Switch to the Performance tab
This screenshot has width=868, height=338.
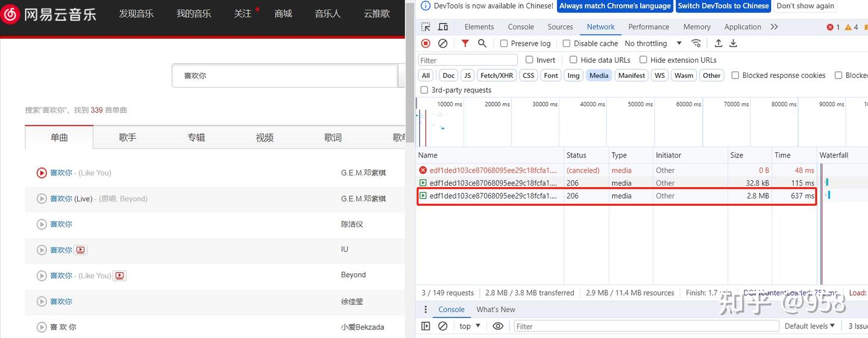click(649, 27)
